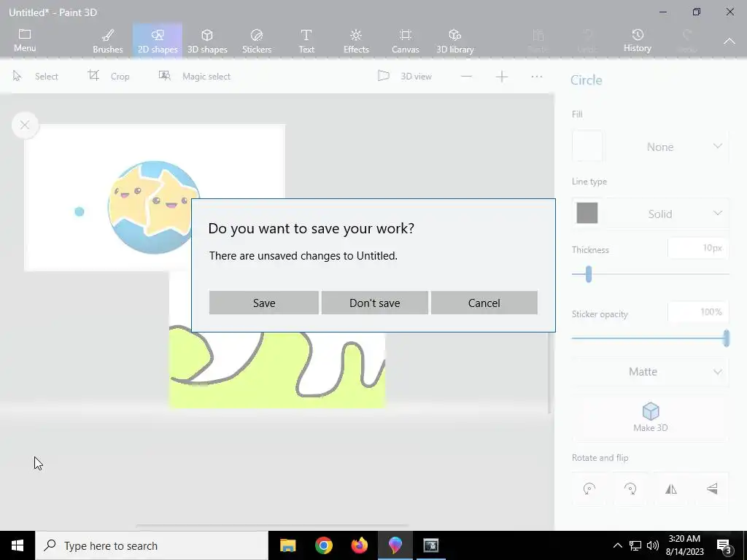Screen dimensions: 747x560
Task: Click the volume speaker icon
Action: pyautogui.click(x=653, y=545)
